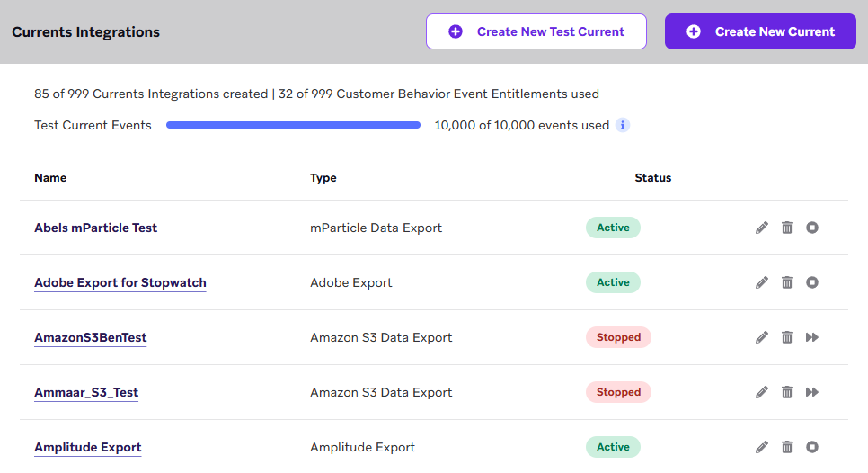The height and width of the screenshot is (473, 868).
Task: Open the Amplitude Export integration link
Action: pyautogui.click(x=88, y=447)
